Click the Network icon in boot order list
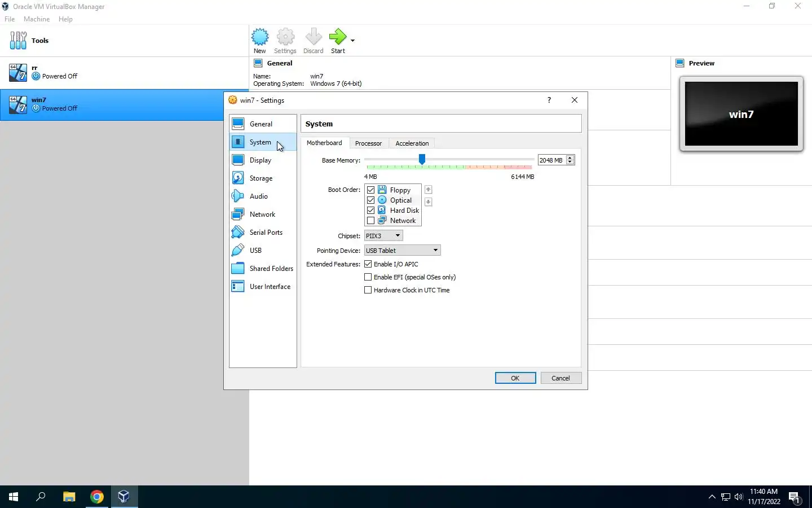Screen dimensions: 812x508 tap(382, 220)
